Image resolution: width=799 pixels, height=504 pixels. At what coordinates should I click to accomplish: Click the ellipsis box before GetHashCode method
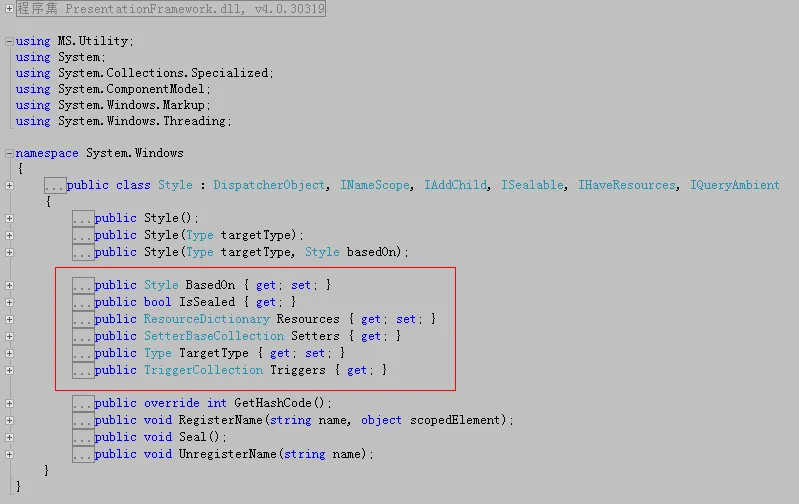(x=83, y=403)
